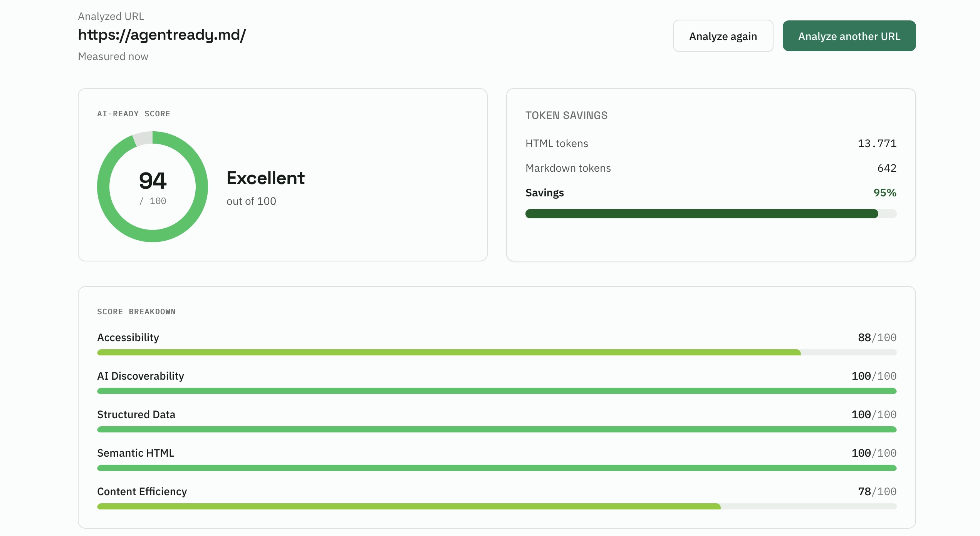The image size is (980, 536).
Task: Click the Excellent rating heading
Action: point(265,178)
